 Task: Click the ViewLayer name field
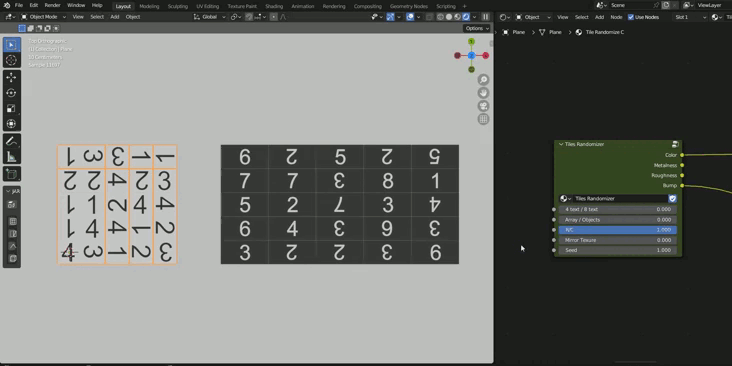coord(712,6)
